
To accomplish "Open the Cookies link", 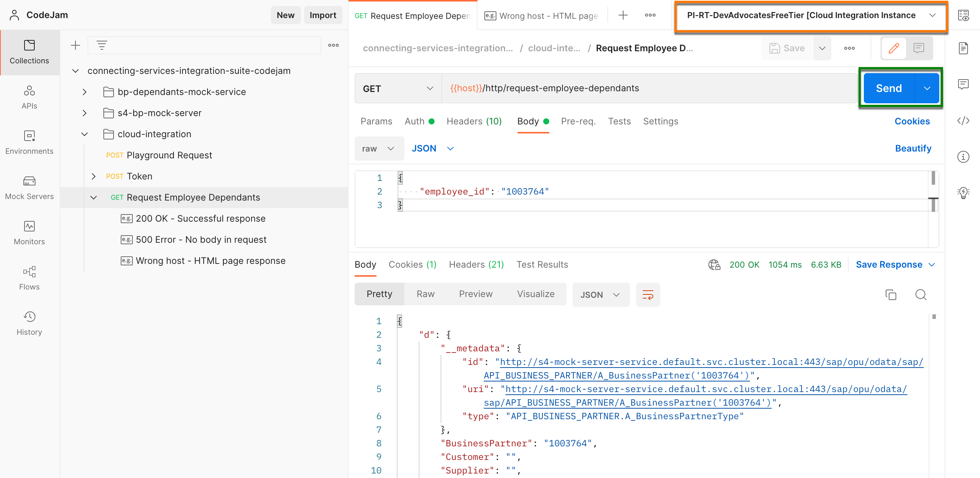I will (x=912, y=121).
